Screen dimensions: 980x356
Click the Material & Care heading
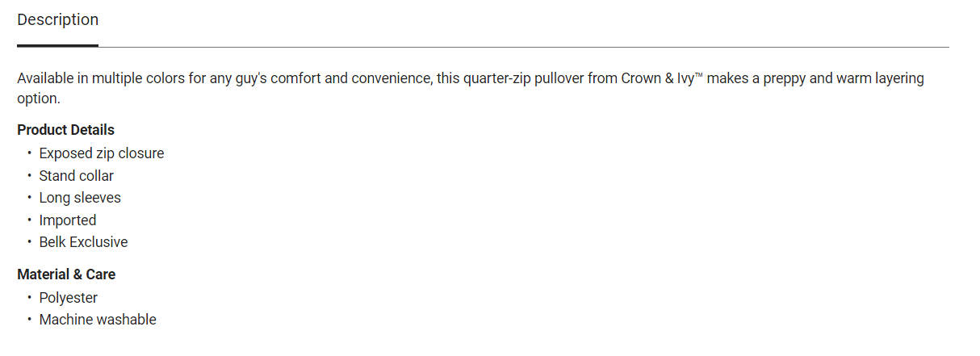66,274
